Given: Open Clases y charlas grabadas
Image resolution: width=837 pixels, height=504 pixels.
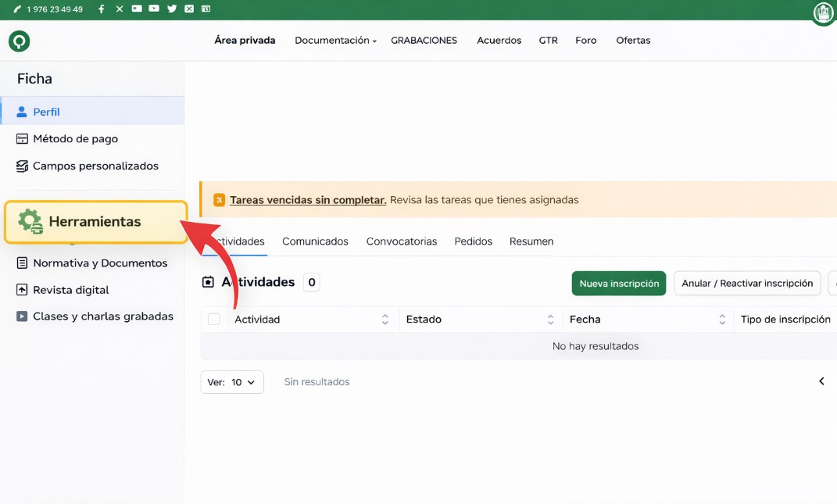Looking at the screenshot, I should (x=102, y=316).
